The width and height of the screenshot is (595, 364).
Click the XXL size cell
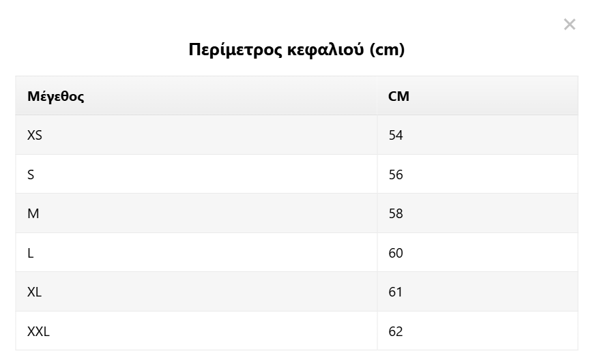pyautogui.click(x=197, y=331)
